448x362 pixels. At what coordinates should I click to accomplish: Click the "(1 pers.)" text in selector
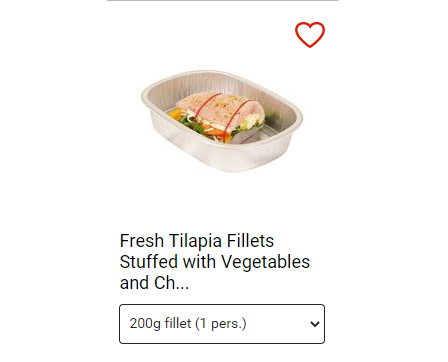[x=221, y=324]
